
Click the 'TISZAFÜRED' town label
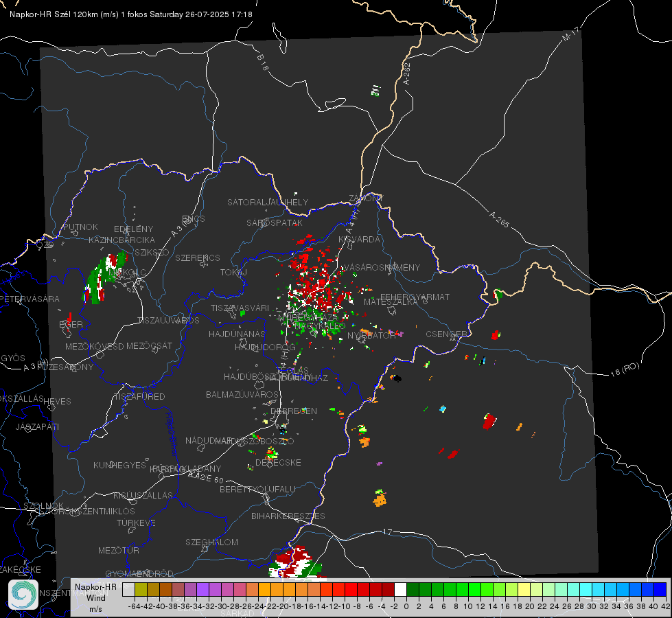(139, 397)
